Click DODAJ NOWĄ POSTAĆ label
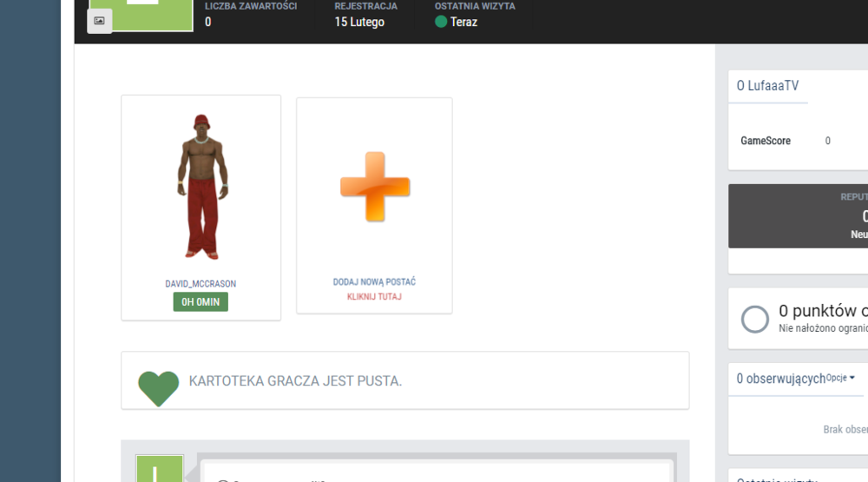 point(374,282)
